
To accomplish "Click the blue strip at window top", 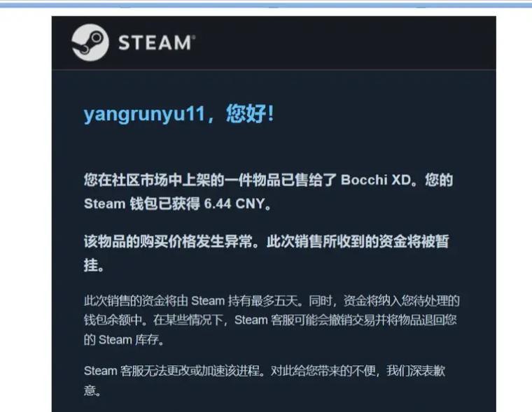I will [x=266, y=4].
